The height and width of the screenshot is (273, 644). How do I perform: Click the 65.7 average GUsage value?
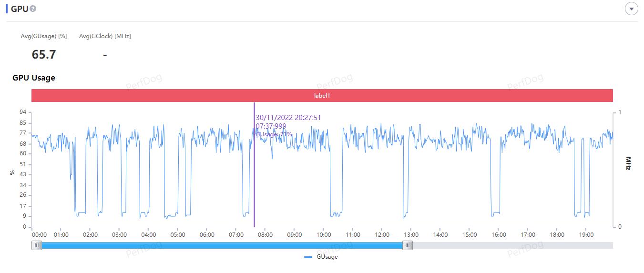click(44, 55)
